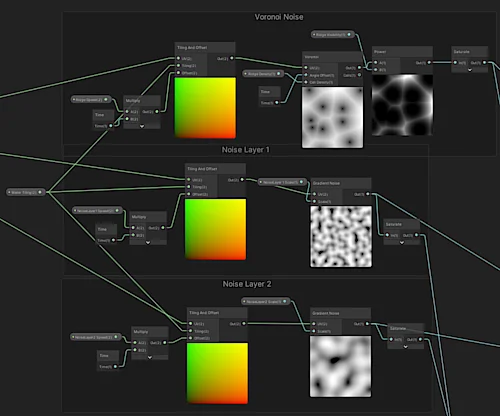Click Noise Layer 1 Gradient Noise Scale input port
The height and width of the screenshot is (416, 500).
pos(314,201)
